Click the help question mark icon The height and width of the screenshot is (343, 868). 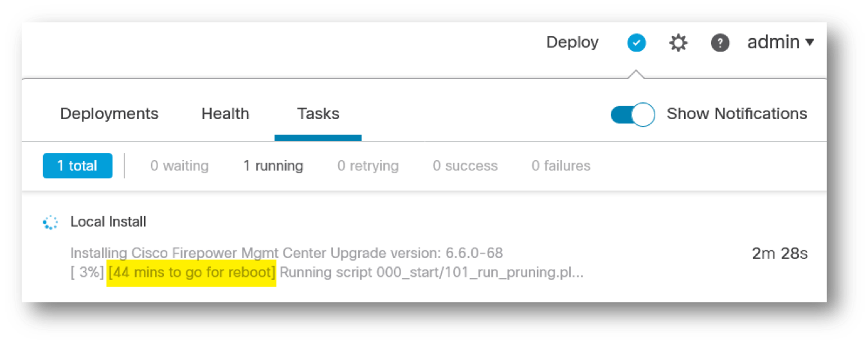pos(720,43)
